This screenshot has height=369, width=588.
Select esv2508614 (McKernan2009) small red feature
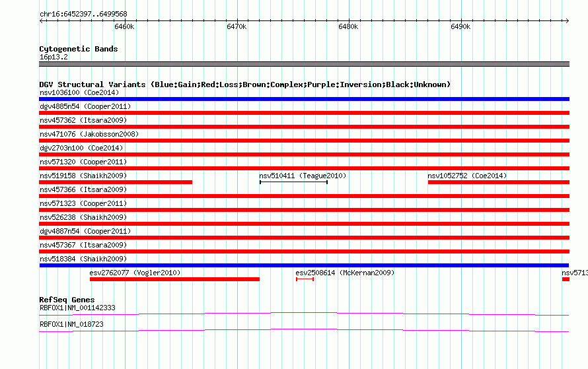coord(305,279)
